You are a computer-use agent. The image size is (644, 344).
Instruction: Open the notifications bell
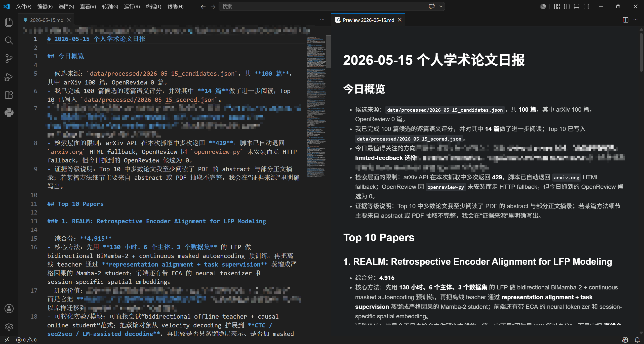(637, 340)
